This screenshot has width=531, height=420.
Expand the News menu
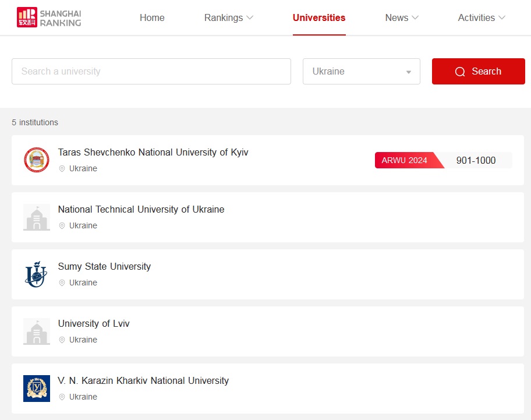tap(402, 17)
